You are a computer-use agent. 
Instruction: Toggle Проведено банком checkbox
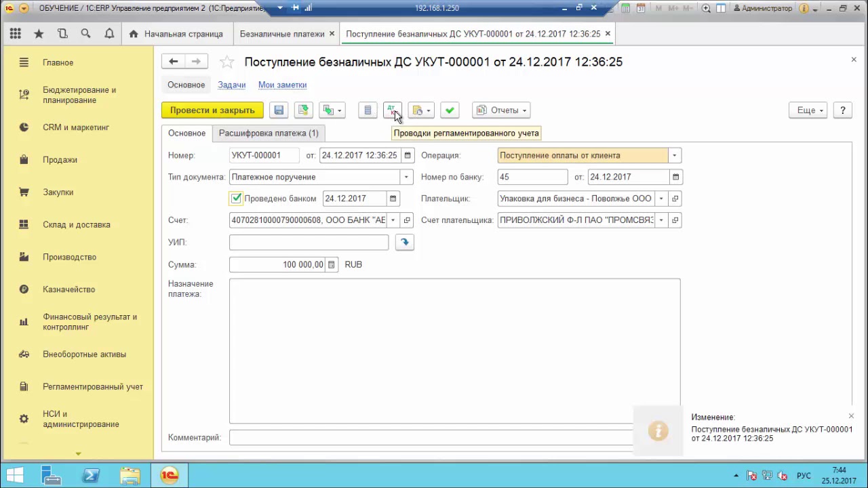(236, 199)
